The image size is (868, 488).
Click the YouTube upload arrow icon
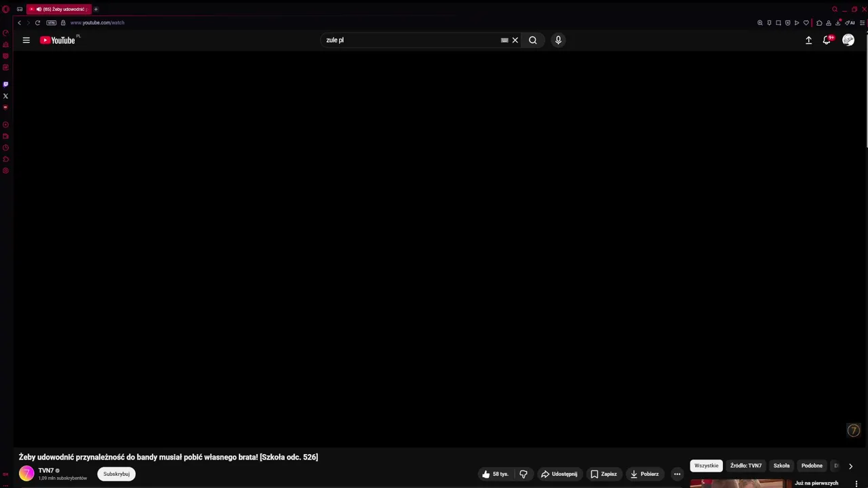808,40
